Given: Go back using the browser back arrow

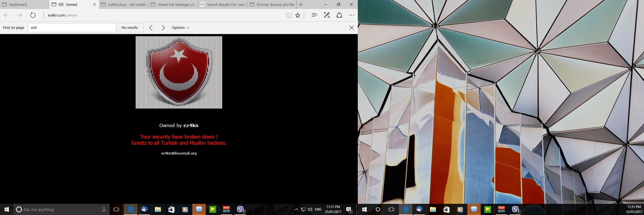Looking at the screenshot, I should coord(6,15).
